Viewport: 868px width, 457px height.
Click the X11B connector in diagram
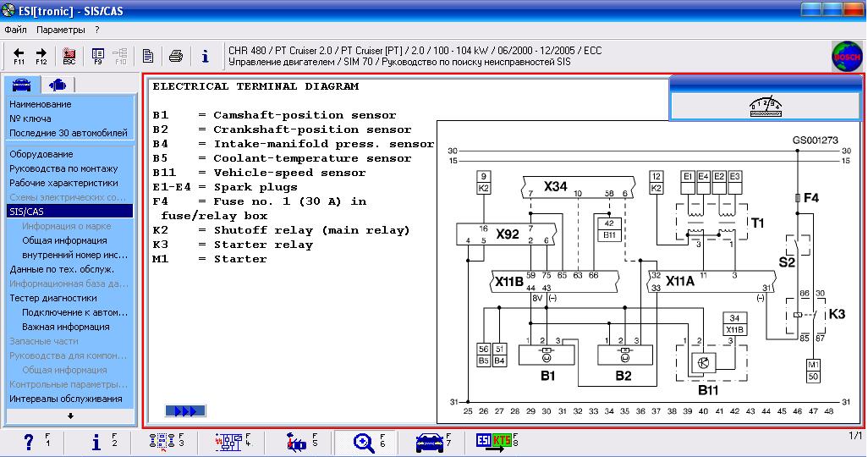pyautogui.click(x=554, y=282)
